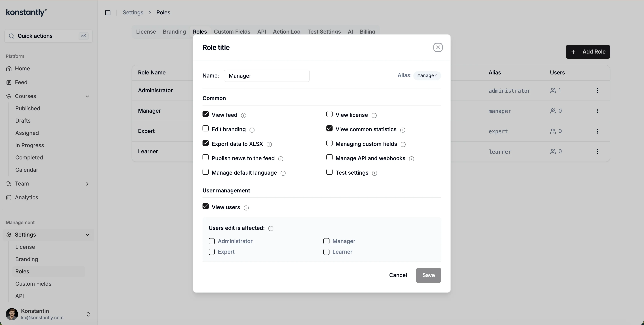Open the Action Log tab
Viewport: 644px width, 325px height.
[287, 32]
